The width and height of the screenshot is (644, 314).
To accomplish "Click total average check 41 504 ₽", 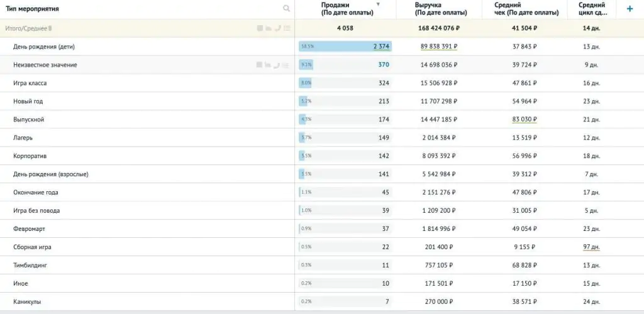I will (525, 28).
